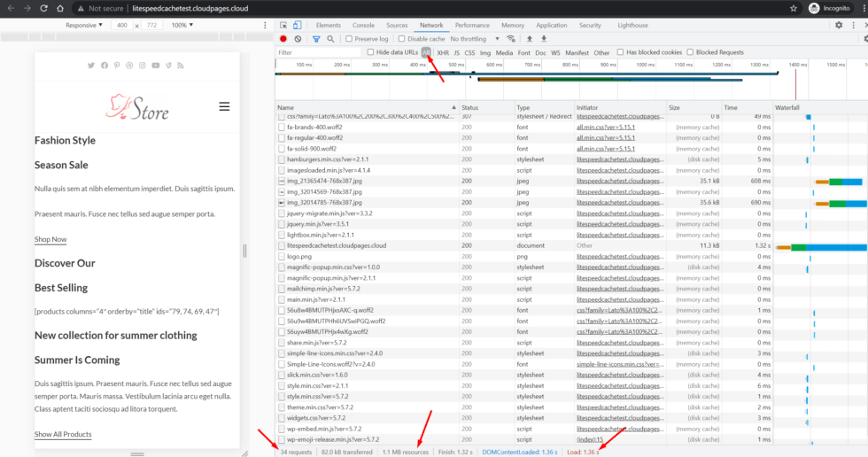Screen dimensions: 868x457
Task: Open the network search magnifier
Action: coord(330,39)
